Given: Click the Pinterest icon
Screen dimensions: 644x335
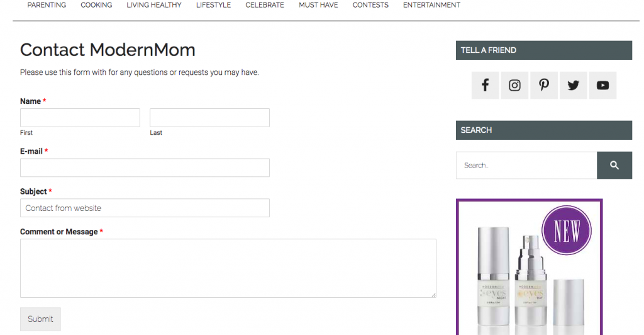Looking at the screenshot, I should tap(544, 86).
